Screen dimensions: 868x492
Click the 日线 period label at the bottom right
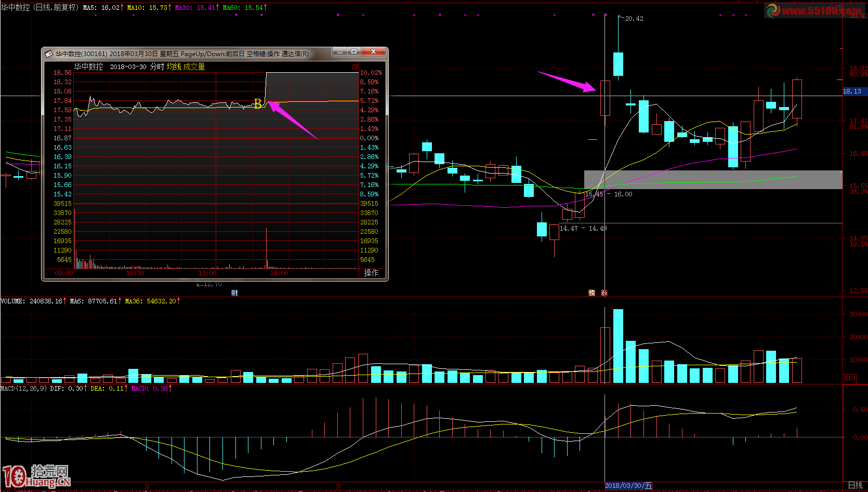pos(855,485)
